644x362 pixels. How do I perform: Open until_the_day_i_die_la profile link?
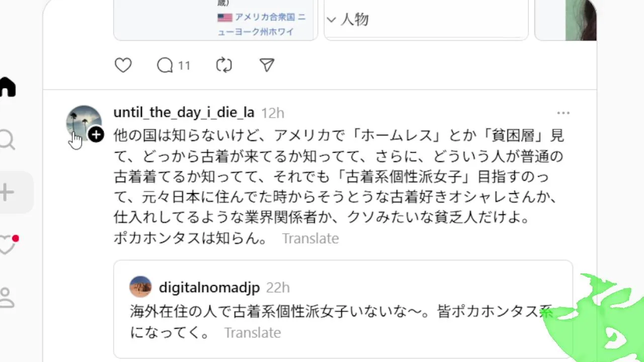(x=184, y=113)
